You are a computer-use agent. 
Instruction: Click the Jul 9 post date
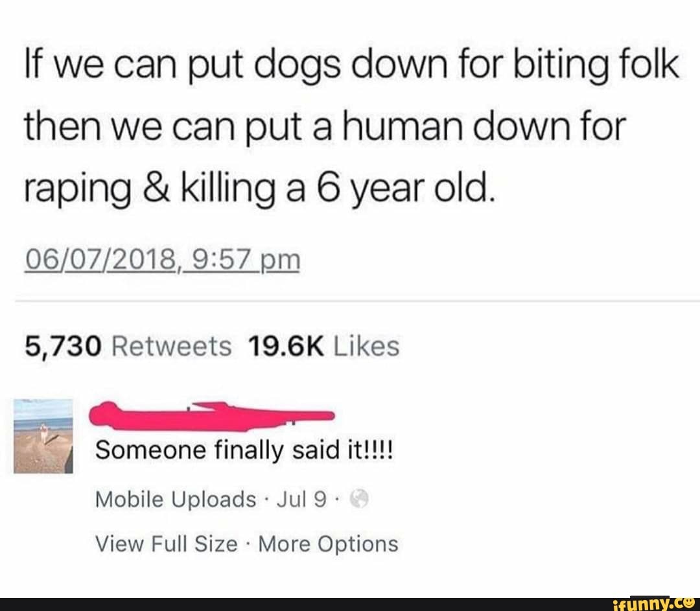[301, 499]
